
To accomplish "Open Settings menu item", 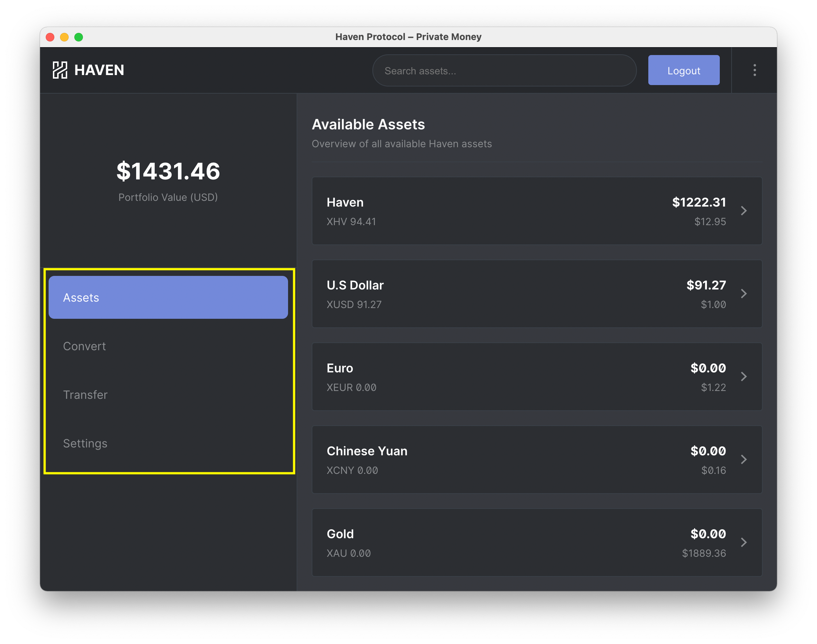I will (85, 443).
